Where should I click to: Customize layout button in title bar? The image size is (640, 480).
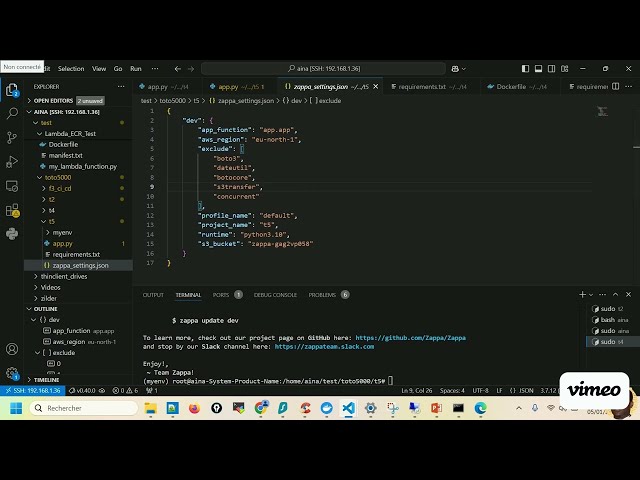tap(564, 69)
